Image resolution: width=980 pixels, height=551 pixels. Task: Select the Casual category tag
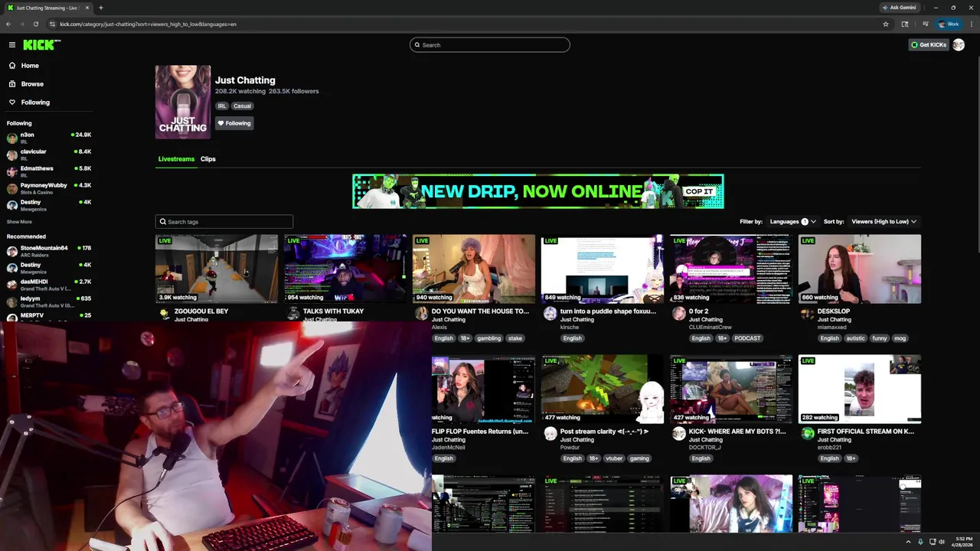pyautogui.click(x=242, y=106)
